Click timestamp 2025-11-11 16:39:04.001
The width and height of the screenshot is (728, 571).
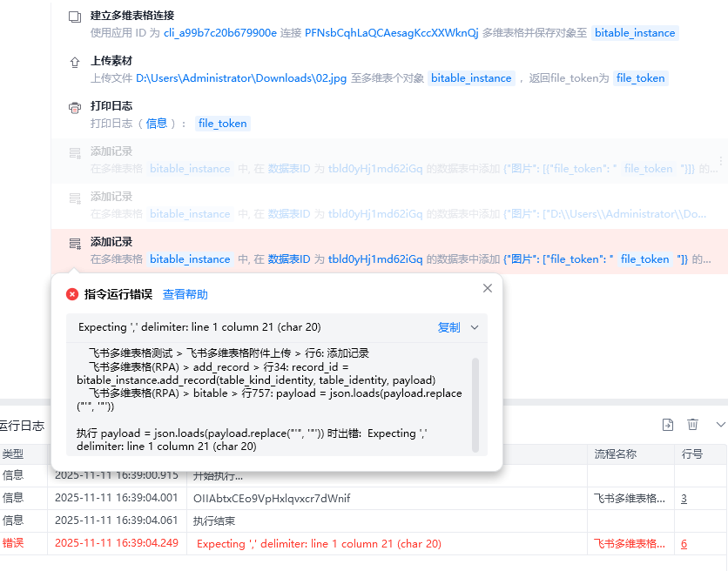click(116, 498)
